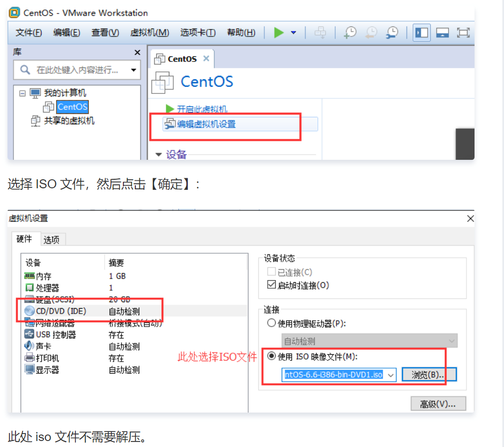Click the green power-on play icon
This screenshot has width=504, height=447.
[279, 32]
